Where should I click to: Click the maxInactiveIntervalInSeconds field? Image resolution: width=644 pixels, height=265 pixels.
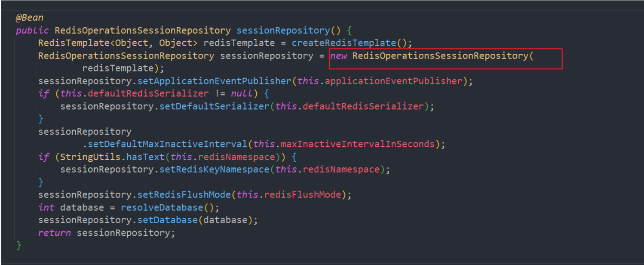[358, 144]
